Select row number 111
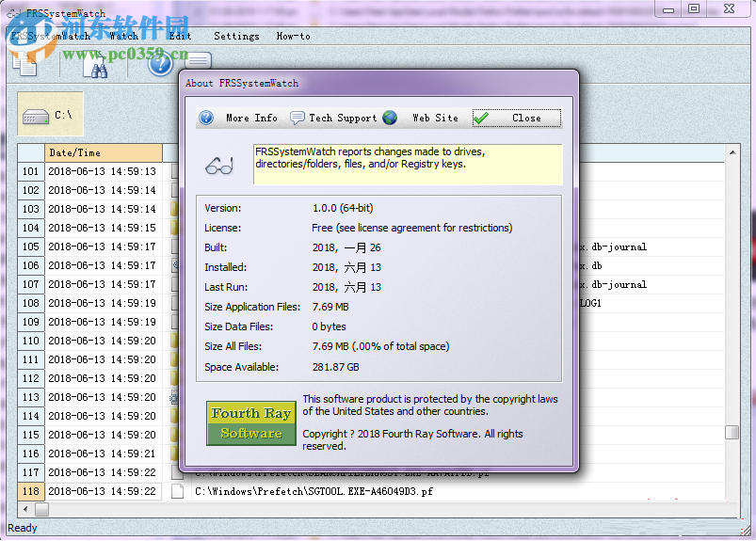This screenshot has height=541, width=756. pyautogui.click(x=31, y=359)
